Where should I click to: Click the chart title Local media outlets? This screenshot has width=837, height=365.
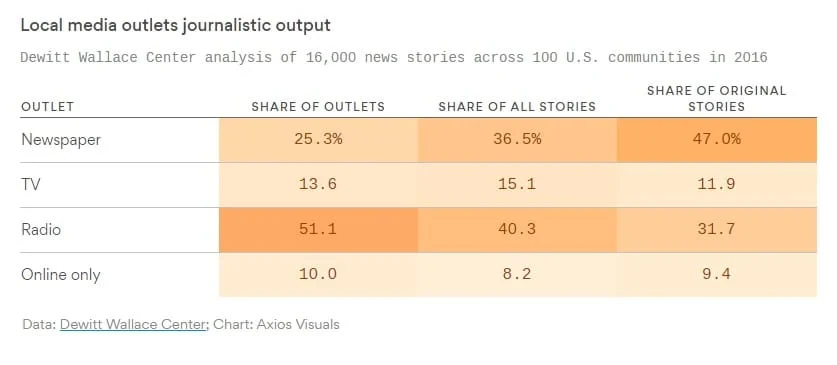click(x=175, y=25)
